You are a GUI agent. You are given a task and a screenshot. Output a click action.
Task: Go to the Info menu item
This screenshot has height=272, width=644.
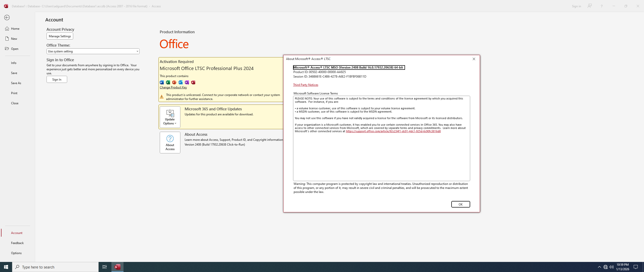point(14,63)
